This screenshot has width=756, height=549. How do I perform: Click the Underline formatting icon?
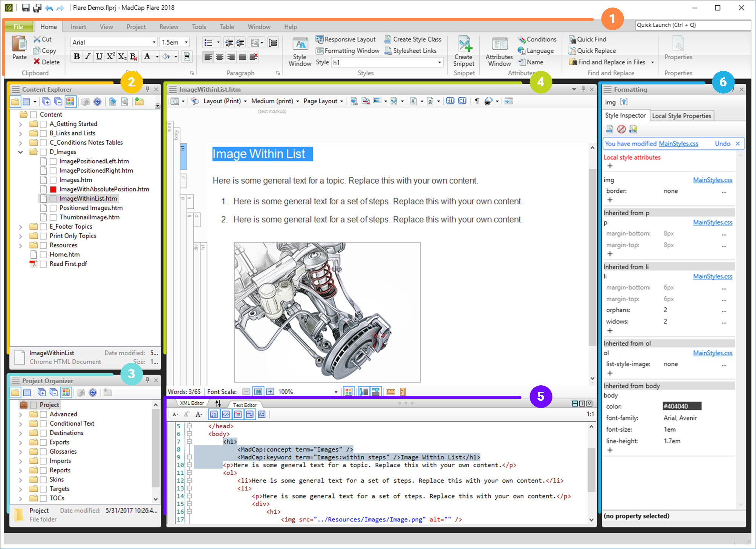click(x=99, y=57)
